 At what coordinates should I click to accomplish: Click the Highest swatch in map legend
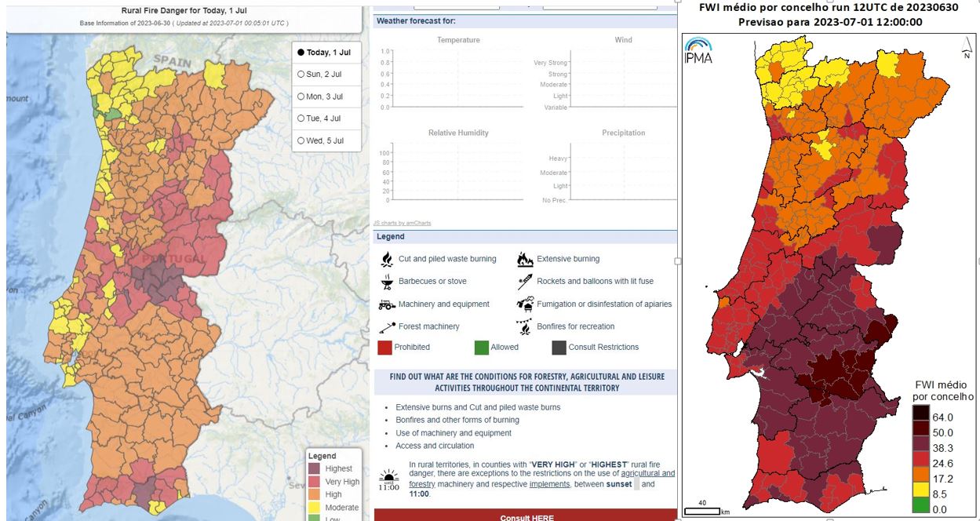click(314, 469)
